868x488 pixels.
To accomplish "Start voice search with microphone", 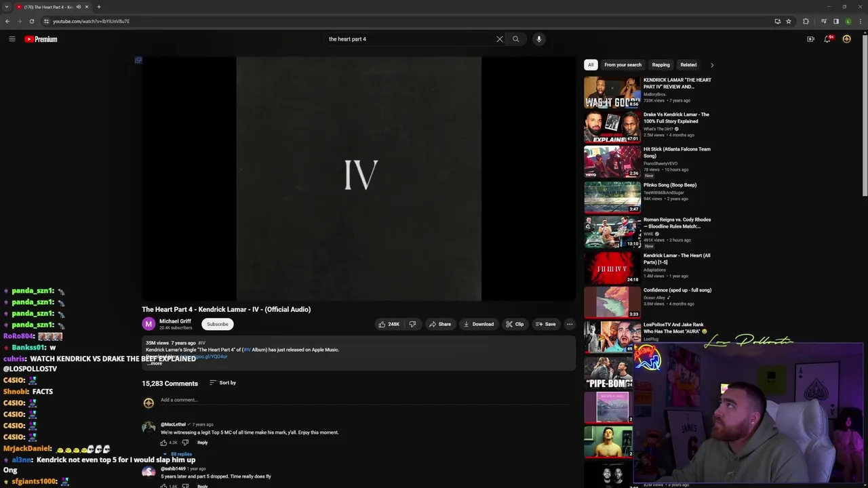I will [x=539, y=39].
